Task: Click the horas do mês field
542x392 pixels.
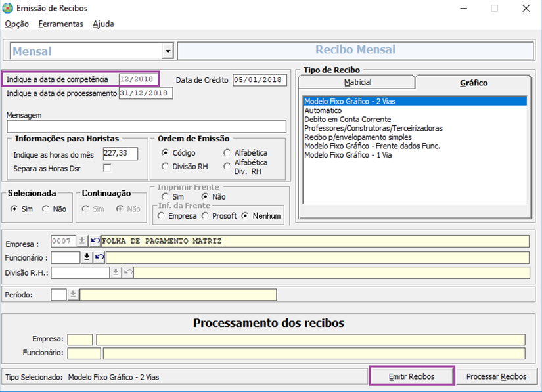Action: [120, 154]
